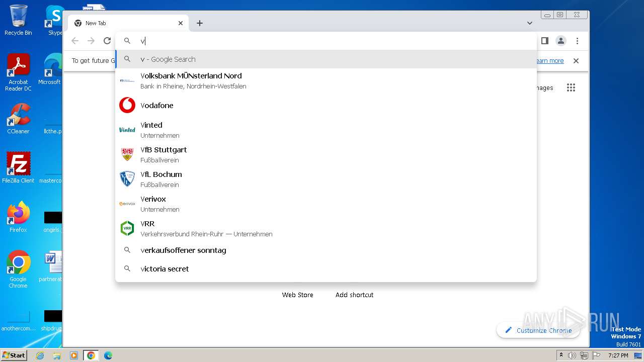The height and width of the screenshot is (362, 644).
Task: Open the Learn more link
Action: 549,61
